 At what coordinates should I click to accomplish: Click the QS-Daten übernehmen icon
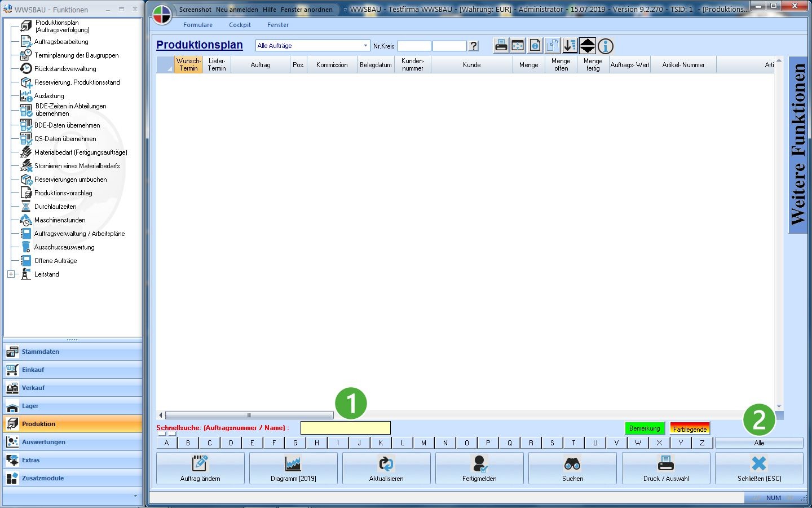[26, 138]
